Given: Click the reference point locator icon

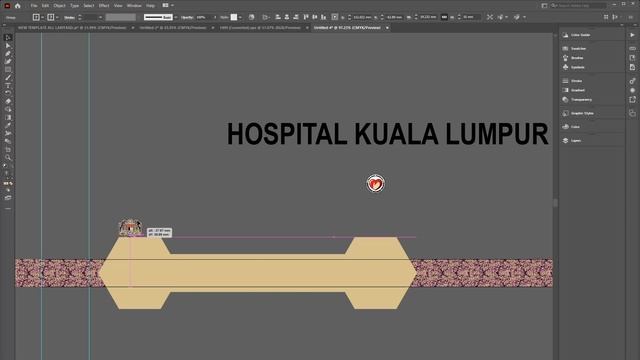Looking at the screenshot, I should point(335,17).
